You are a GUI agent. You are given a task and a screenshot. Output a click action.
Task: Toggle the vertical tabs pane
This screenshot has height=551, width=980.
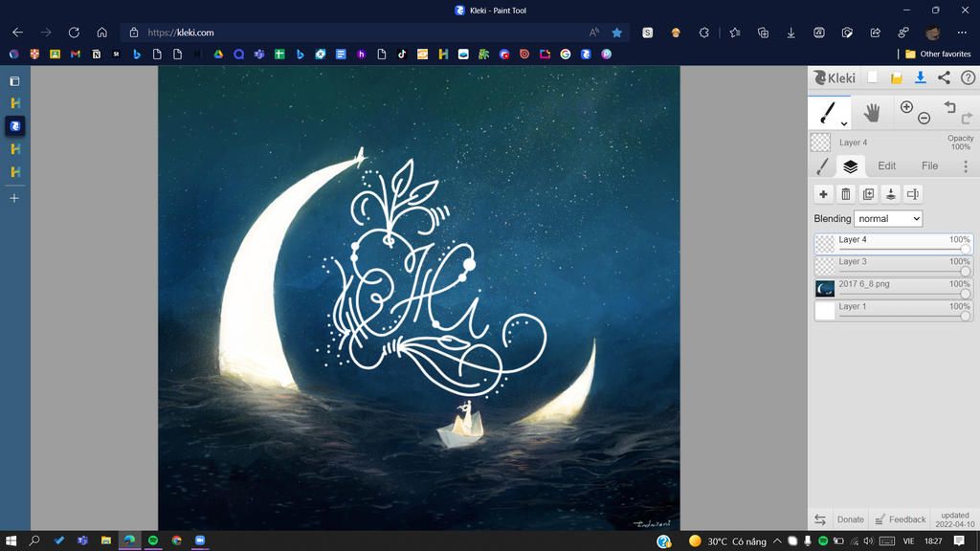(14, 81)
